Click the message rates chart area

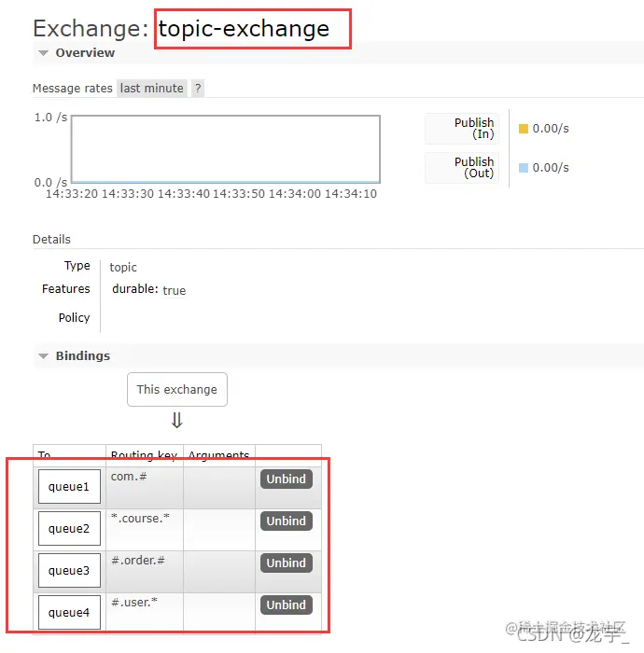[x=226, y=149]
